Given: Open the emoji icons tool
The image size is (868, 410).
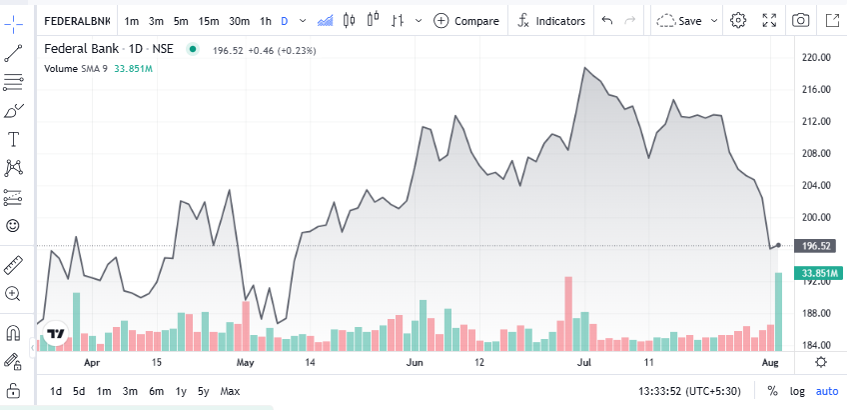Looking at the screenshot, I should (x=13, y=226).
